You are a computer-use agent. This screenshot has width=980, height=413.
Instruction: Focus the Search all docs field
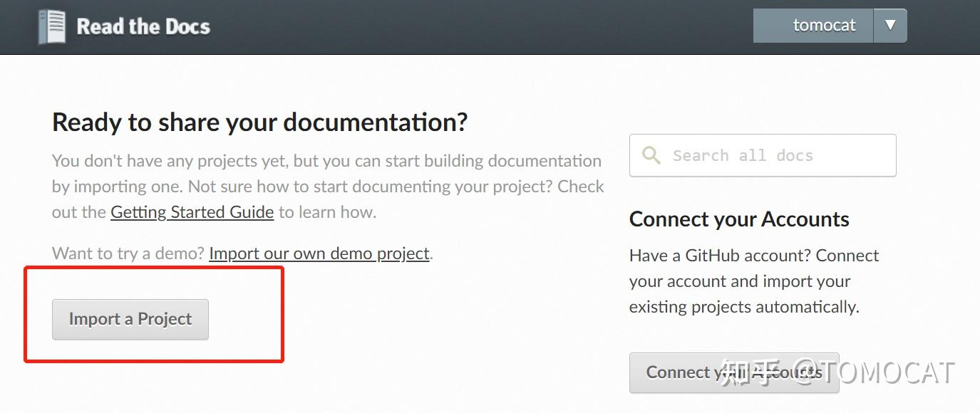pos(763,155)
